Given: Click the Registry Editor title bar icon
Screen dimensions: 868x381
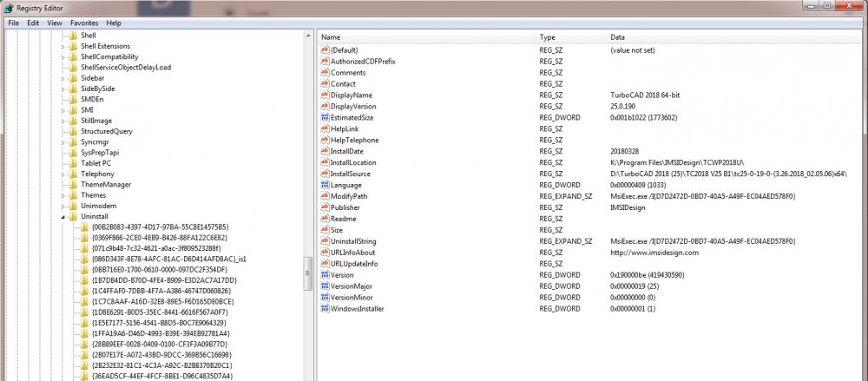Looking at the screenshot, I should tap(9, 8).
